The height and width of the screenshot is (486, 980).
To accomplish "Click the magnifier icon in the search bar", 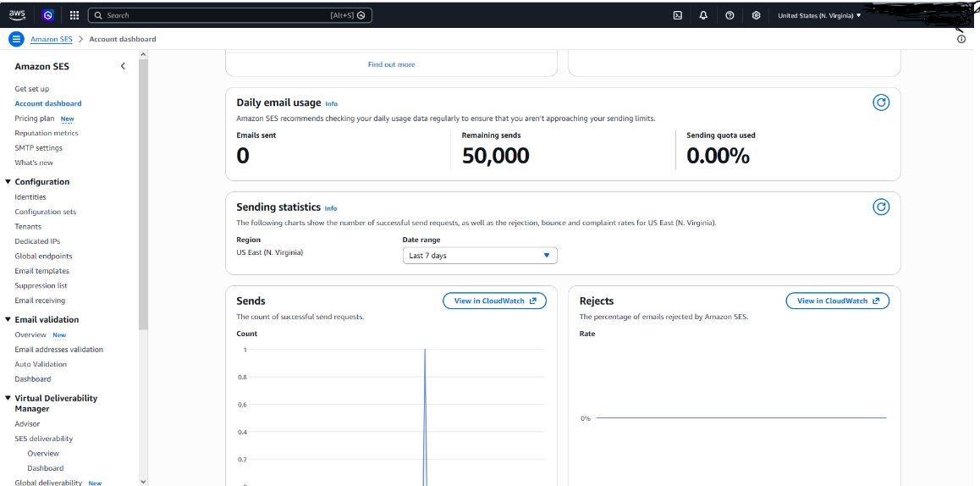I will click(98, 15).
